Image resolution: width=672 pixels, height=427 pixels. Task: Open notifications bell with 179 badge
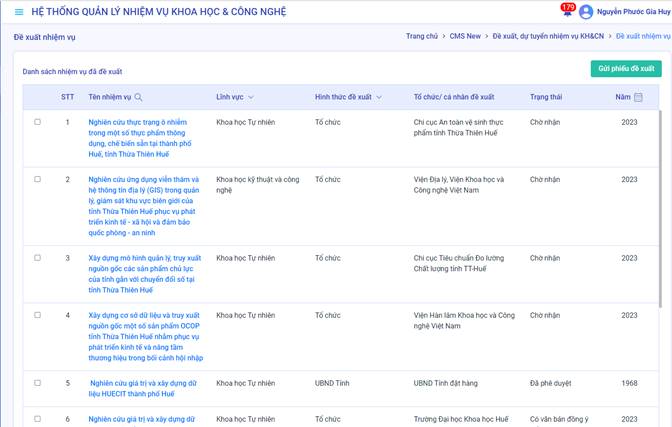(567, 10)
